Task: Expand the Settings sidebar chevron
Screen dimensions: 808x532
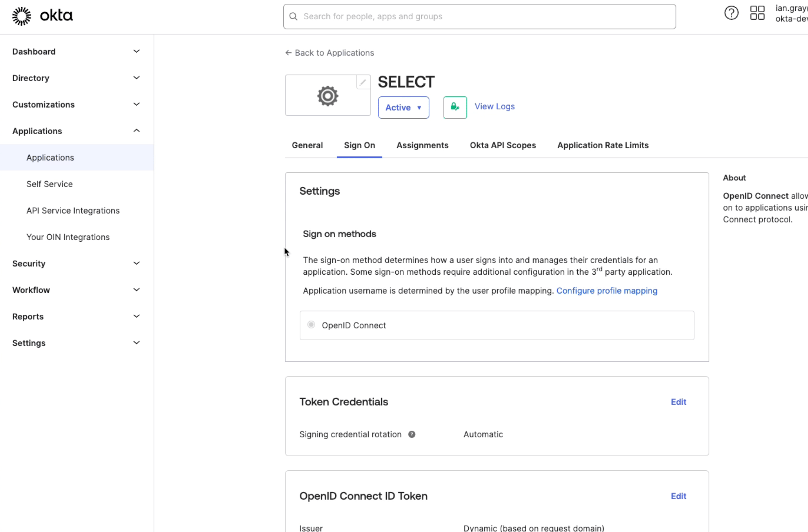Action: pos(136,343)
